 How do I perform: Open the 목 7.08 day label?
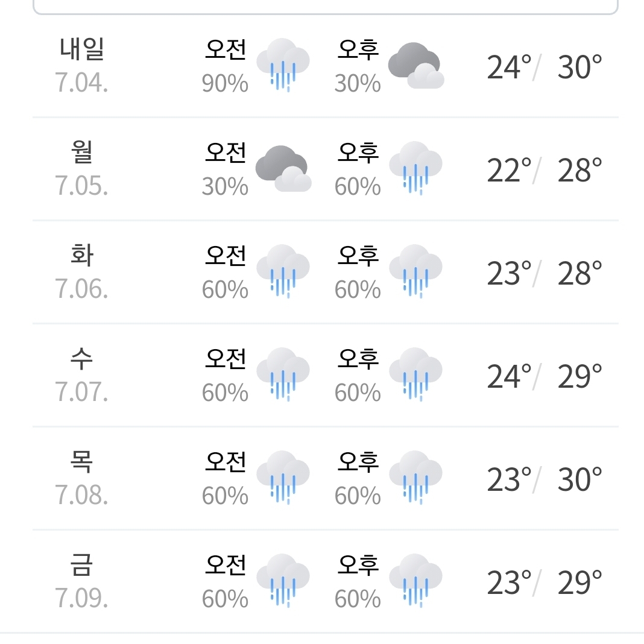pos(82,478)
